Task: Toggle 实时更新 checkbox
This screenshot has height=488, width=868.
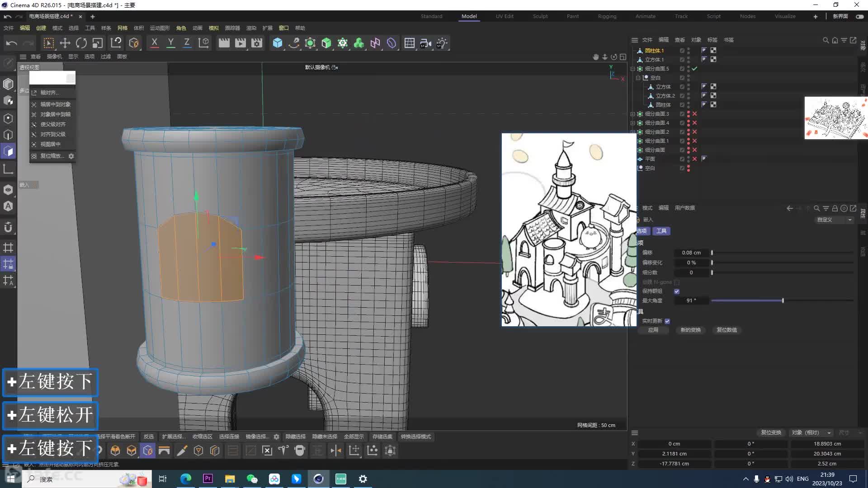Action: pyautogui.click(x=667, y=321)
